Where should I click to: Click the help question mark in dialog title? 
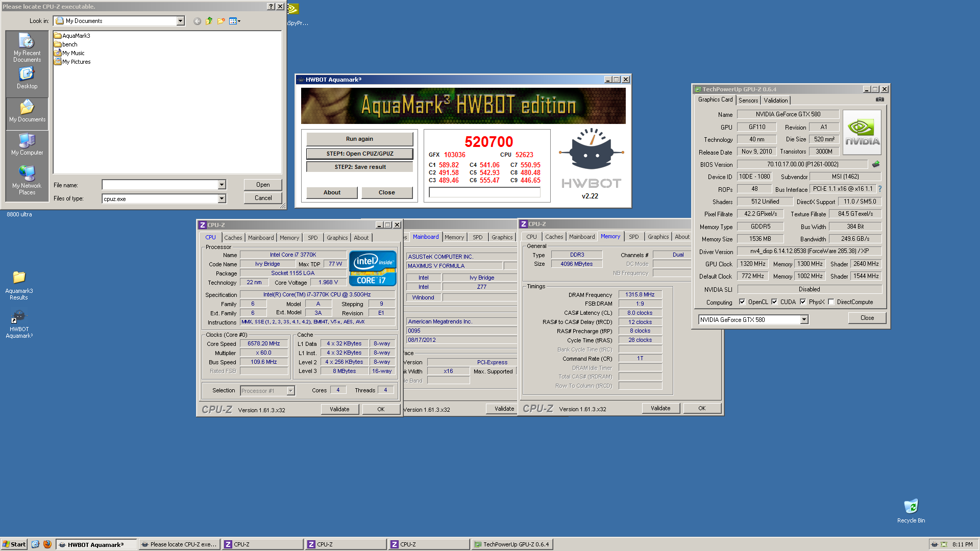click(x=271, y=7)
